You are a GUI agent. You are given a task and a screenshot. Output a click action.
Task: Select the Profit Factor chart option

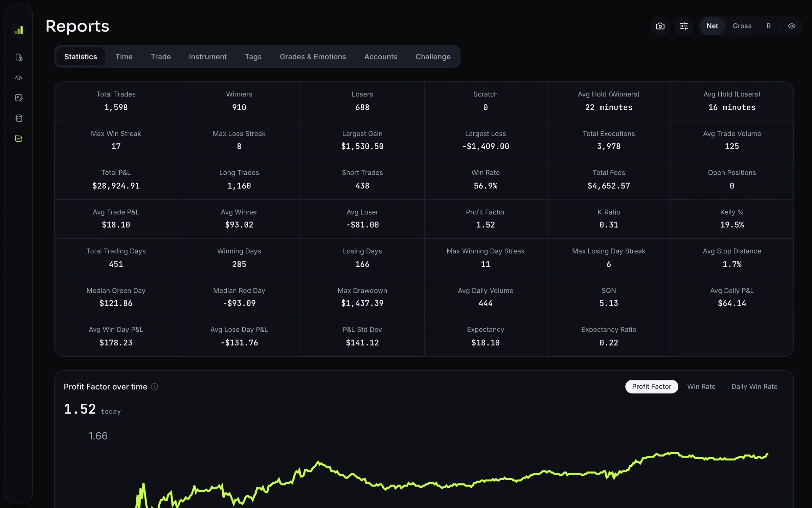(x=651, y=386)
